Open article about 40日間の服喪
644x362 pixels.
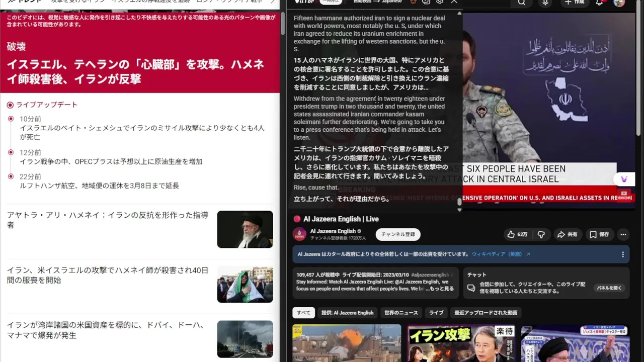(x=107, y=275)
